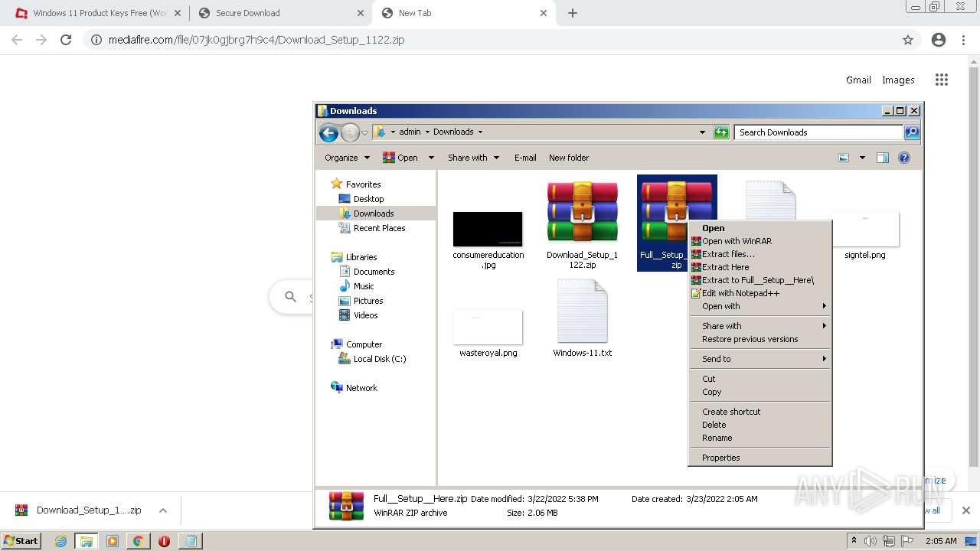Choose Restore previous versions menu item
The width and height of the screenshot is (980, 551).
pyautogui.click(x=759, y=339)
